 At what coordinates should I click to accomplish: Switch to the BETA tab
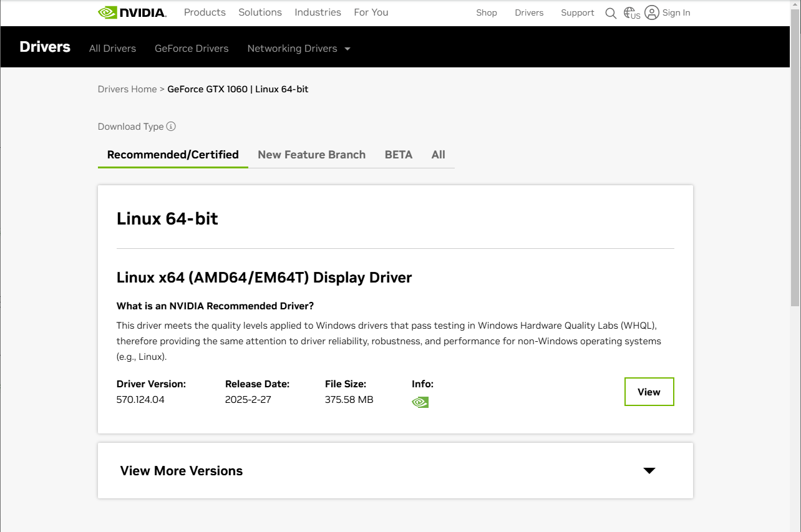tap(399, 155)
